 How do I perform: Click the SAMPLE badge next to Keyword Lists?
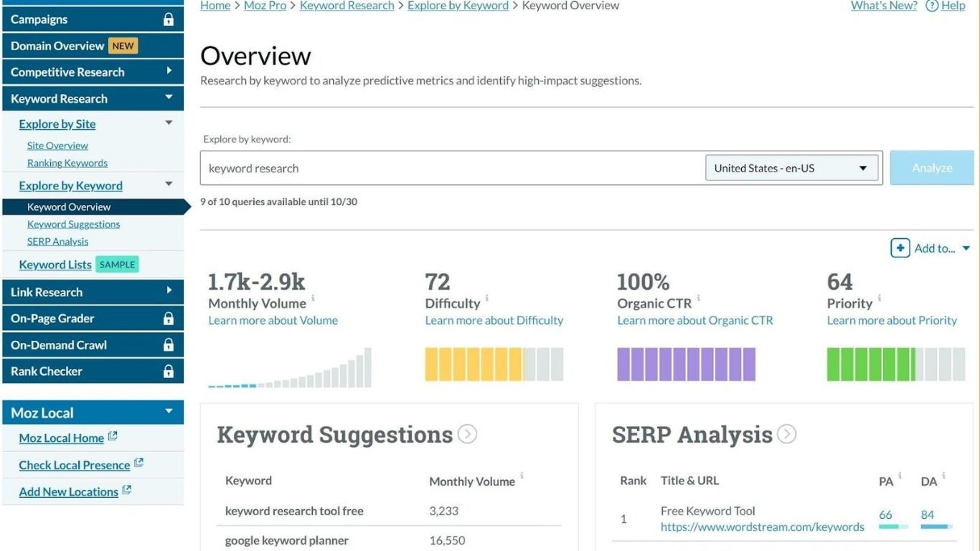117,265
